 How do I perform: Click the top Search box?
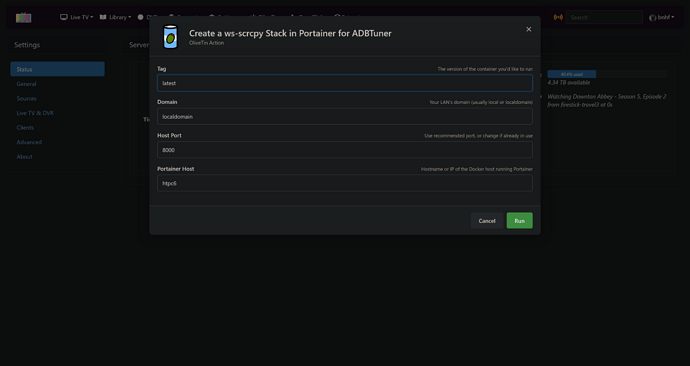pyautogui.click(x=604, y=17)
